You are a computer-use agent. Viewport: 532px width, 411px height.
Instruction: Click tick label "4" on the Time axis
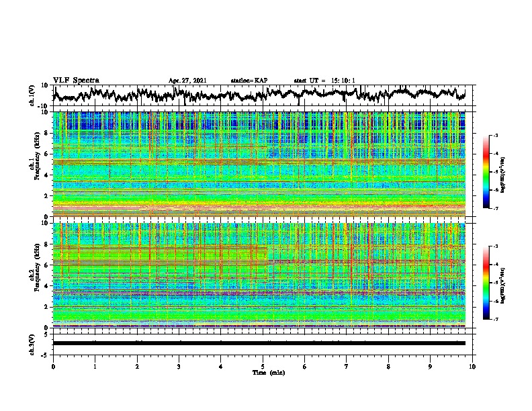tap(221, 367)
